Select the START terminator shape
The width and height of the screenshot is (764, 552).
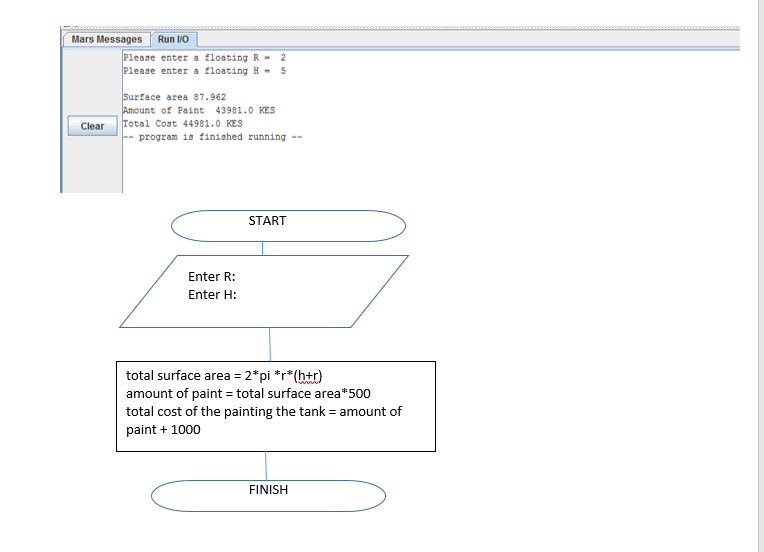(288, 225)
